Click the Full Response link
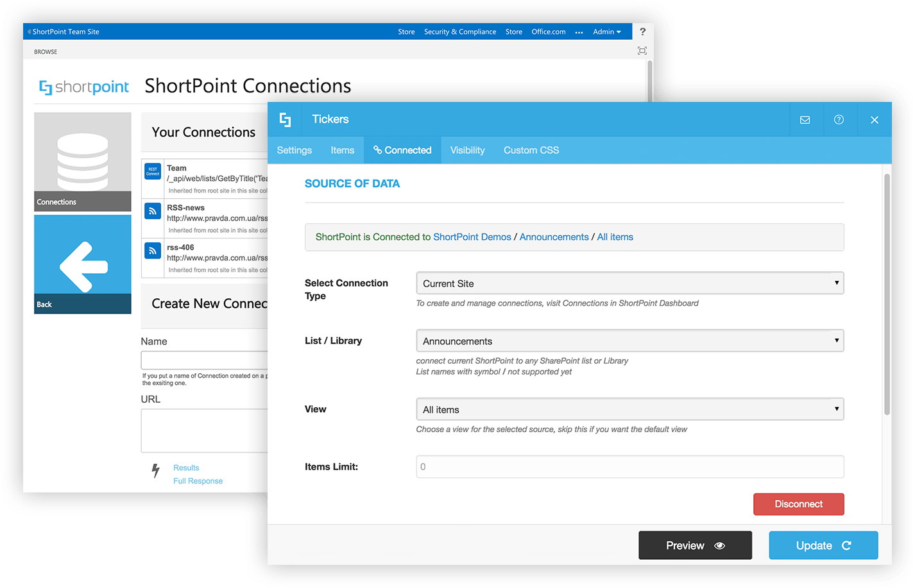This screenshot has height=588, width=915. pos(198,481)
